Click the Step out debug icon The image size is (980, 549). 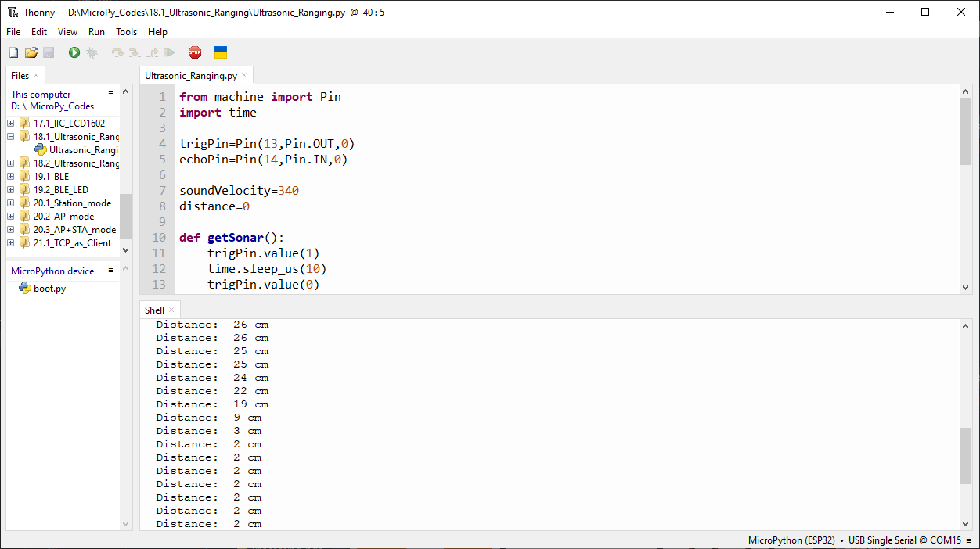coord(152,52)
